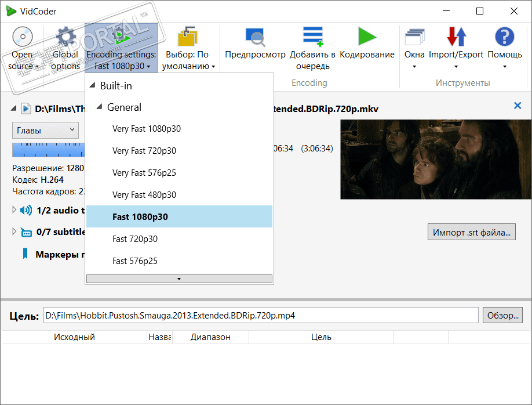
Task: Click the Предпросмотр preview icon
Action: [255, 37]
